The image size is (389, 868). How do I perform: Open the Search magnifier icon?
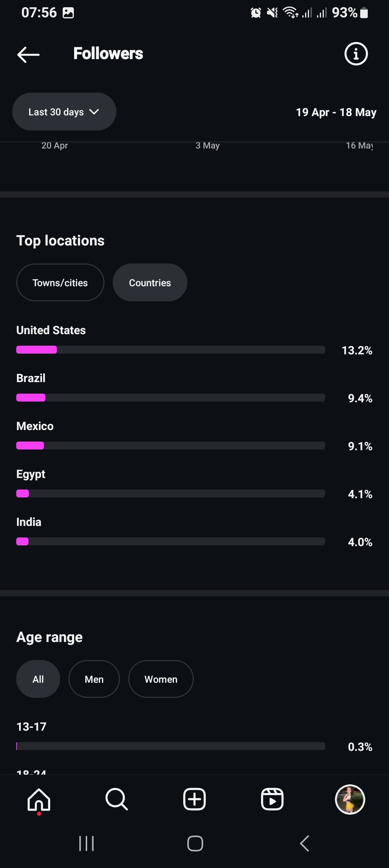point(117,799)
